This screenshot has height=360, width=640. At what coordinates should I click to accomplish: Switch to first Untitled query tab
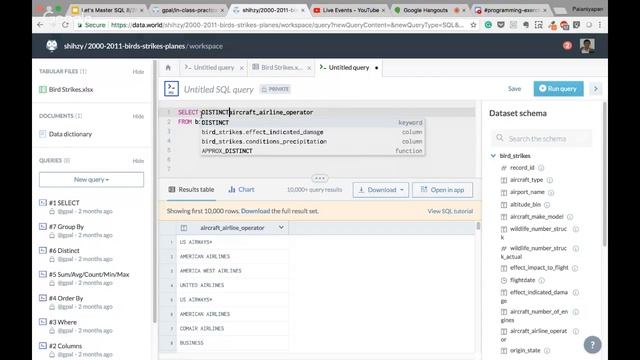click(214, 68)
